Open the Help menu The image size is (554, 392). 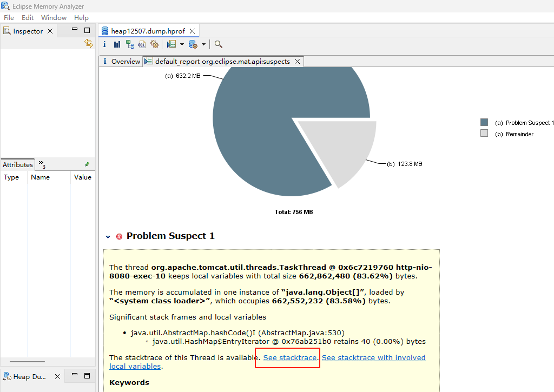tap(81, 18)
